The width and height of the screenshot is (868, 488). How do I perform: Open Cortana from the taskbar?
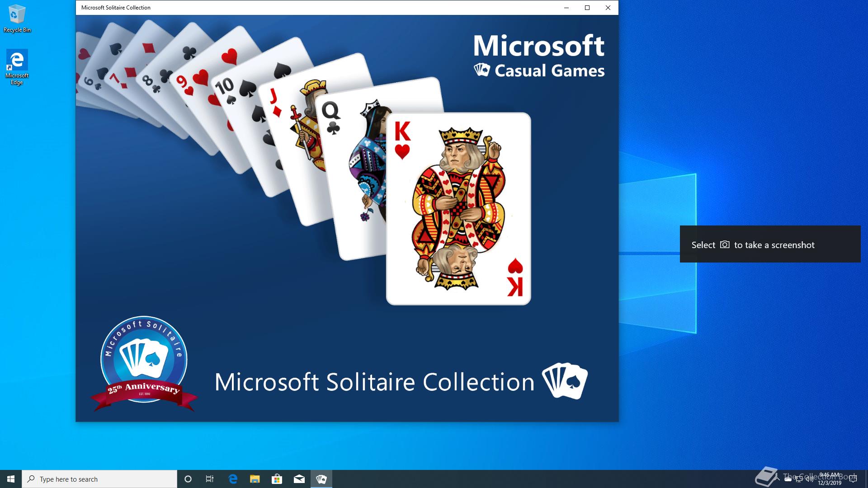click(x=188, y=479)
